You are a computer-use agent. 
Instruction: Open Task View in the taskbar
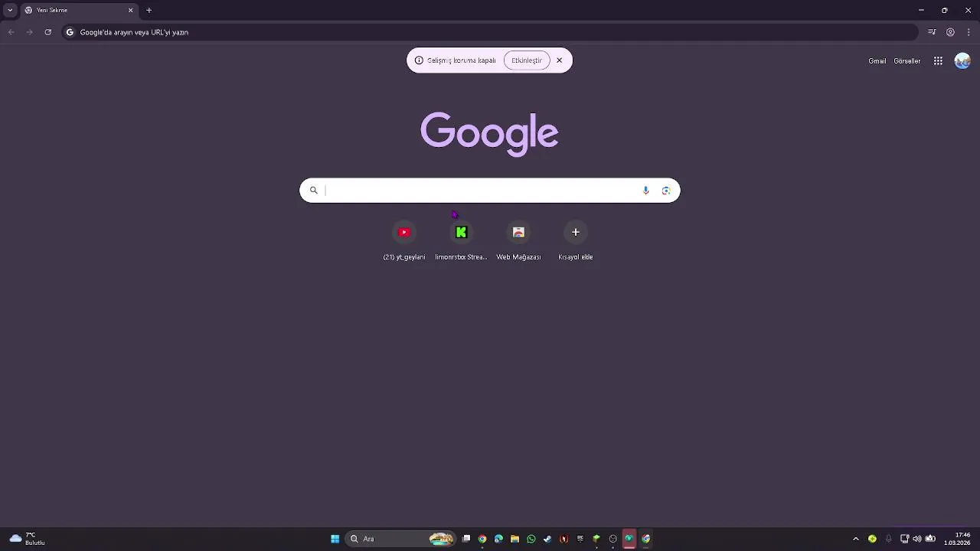tap(465, 539)
